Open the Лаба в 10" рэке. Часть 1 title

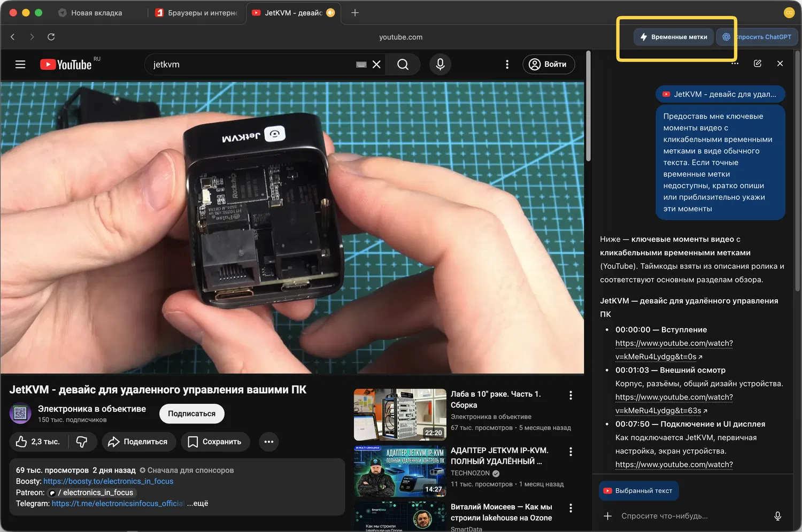[x=496, y=399]
